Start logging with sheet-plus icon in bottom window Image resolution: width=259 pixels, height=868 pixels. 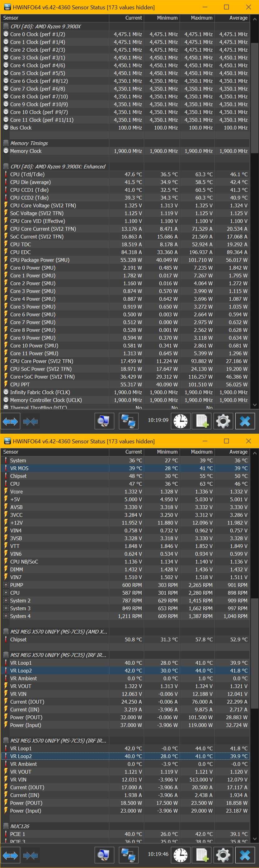point(201,855)
